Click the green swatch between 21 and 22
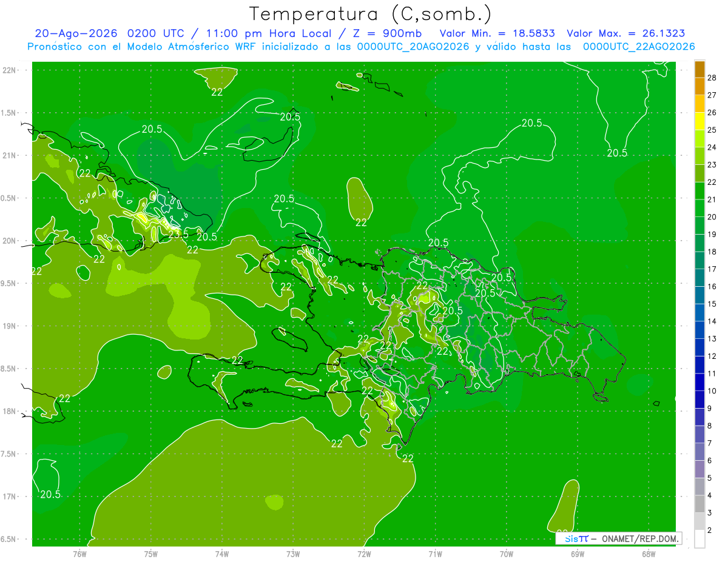The image size is (728, 562). (700, 191)
